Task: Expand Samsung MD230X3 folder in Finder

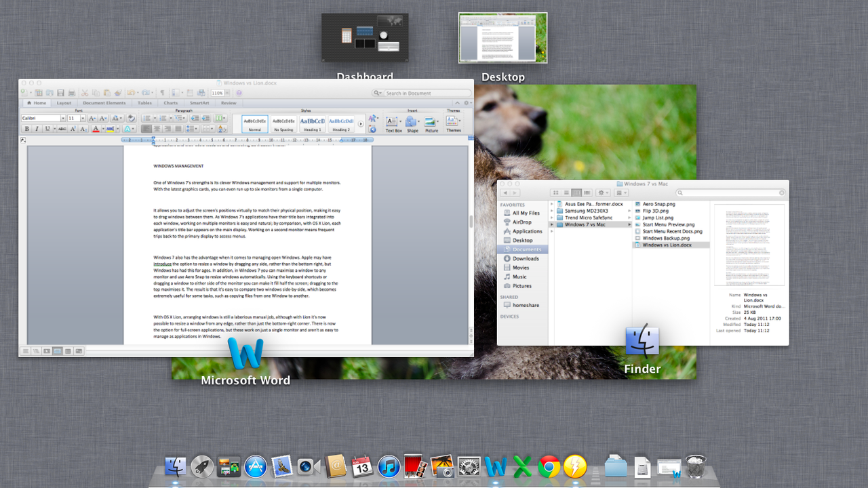Action: [629, 211]
